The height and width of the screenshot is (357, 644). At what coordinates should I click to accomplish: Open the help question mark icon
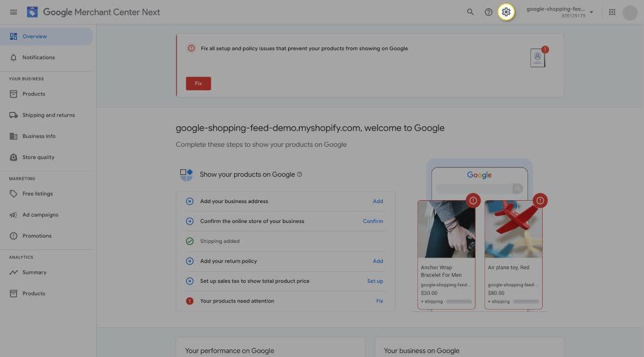point(488,12)
